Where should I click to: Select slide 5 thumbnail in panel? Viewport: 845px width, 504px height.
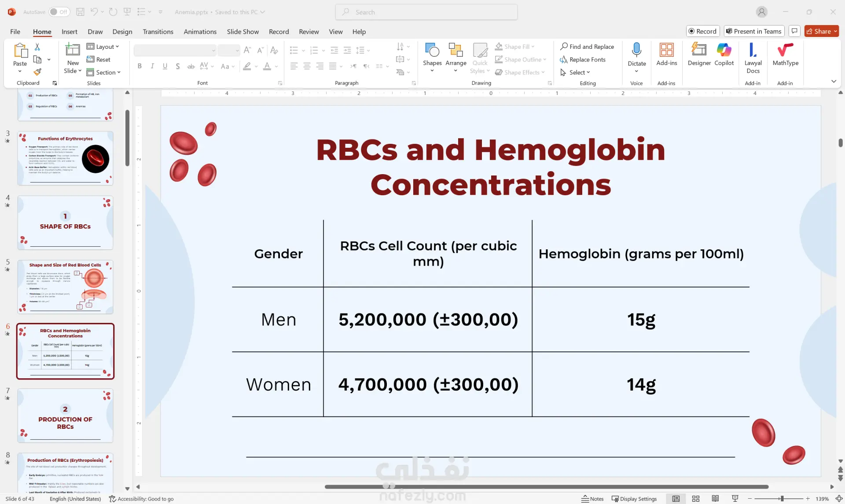tap(65, 287)
